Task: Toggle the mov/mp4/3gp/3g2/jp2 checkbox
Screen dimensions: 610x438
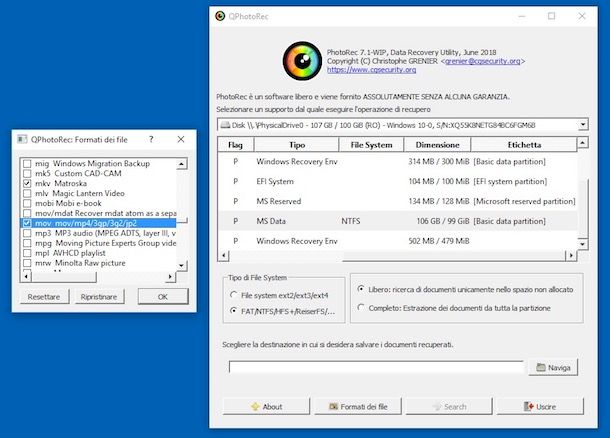Action: 27,223
